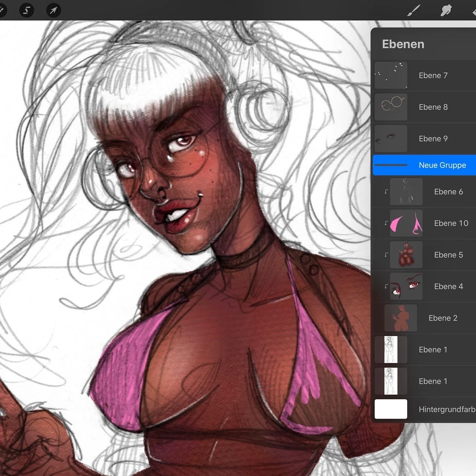Click the clipping mask arrow on Ebene 5
Image resolution: width=476 pixels, height=476 pixels.
coord(386,255)
